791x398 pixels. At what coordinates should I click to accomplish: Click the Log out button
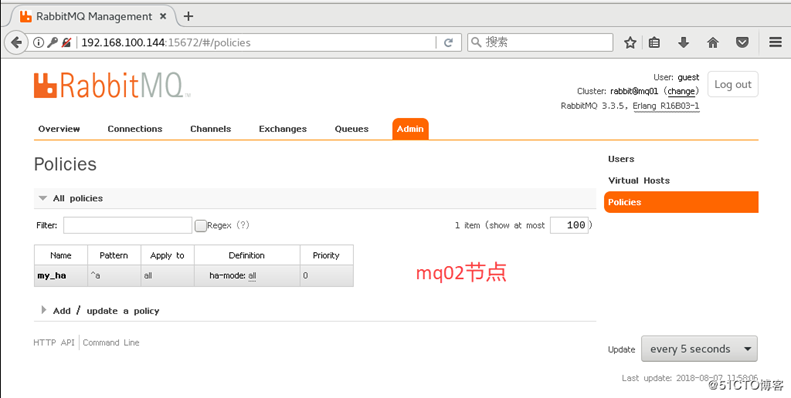point(732,84)
